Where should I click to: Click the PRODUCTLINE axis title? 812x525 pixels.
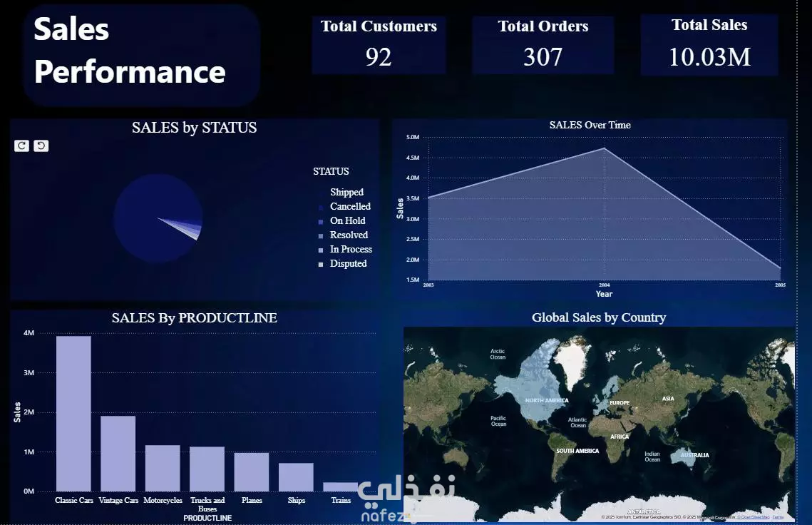(x=207, y=518)
